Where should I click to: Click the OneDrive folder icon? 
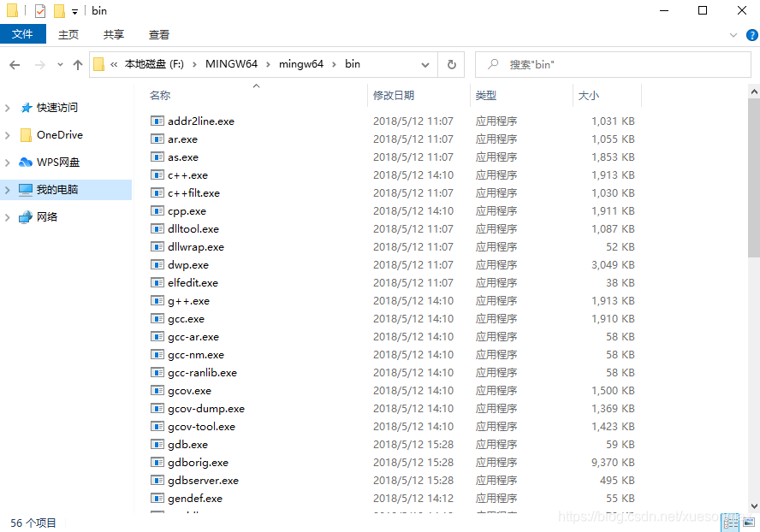[27, 135]
